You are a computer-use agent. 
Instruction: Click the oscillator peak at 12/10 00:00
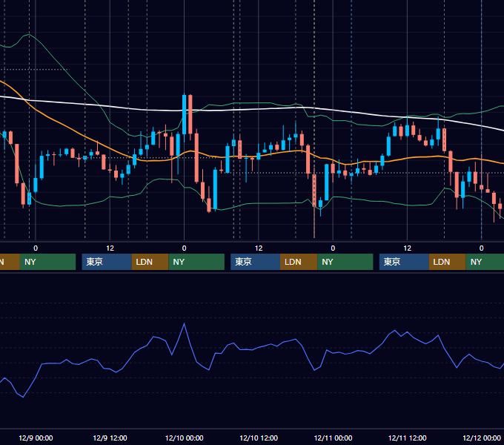[184, 324]
